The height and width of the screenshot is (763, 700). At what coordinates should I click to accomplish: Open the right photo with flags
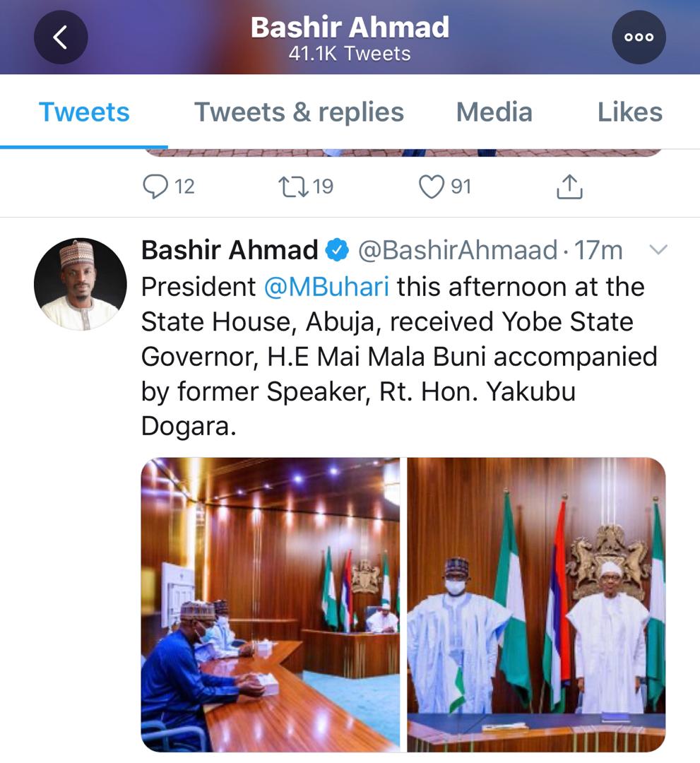536,604
